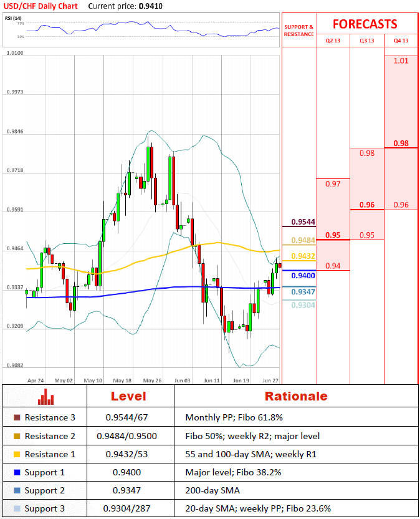The image size is (420, 519).
Task: Click the 0.9544 resistance level label
Action: coord(303,222)
